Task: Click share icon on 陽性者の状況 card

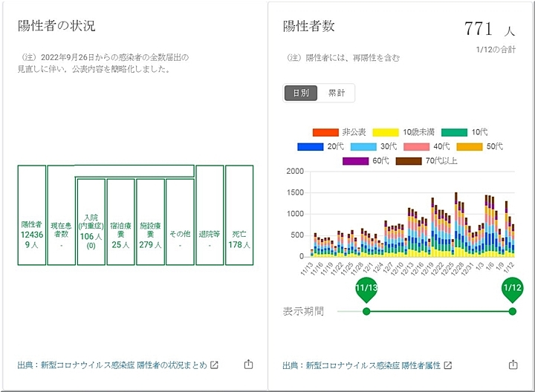Action: click(248, 365)
